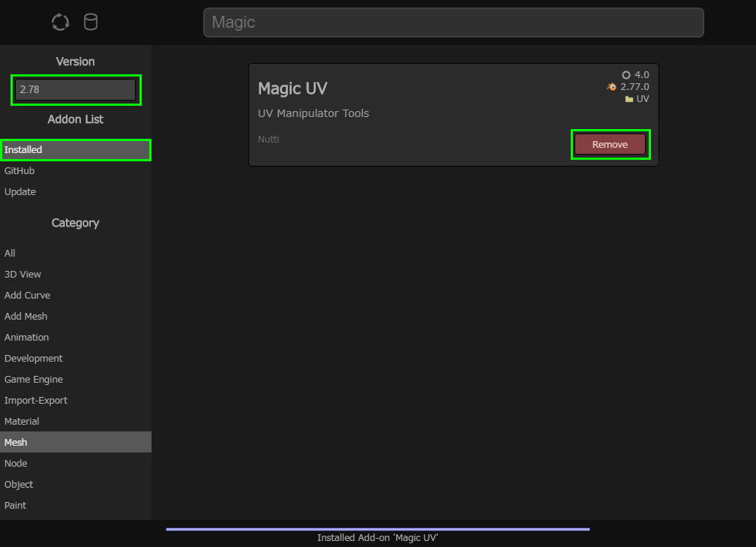Click the Addon List heading
Image resolution: width=756 pixels, height=547 pixels.
point(75,119)
